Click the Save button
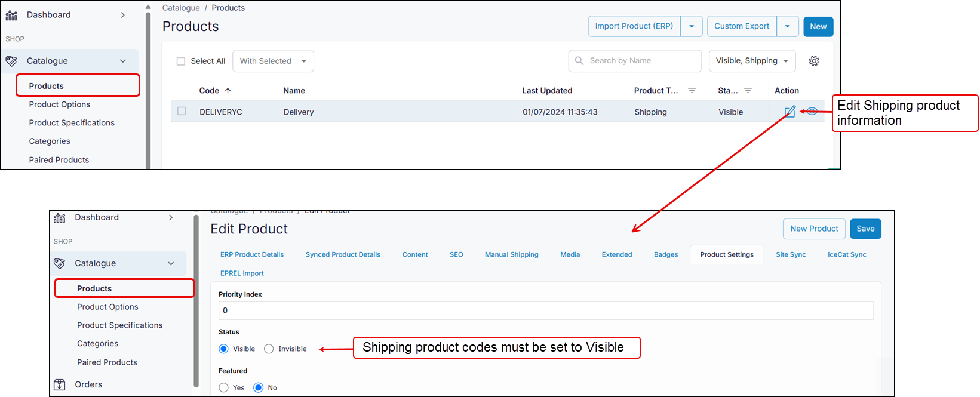Screen dimensions: 980x397 865,229
